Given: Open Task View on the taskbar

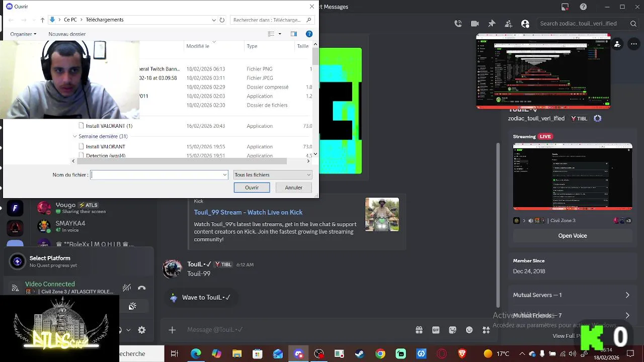Looking at the screenshot, I should pos(175,354).
